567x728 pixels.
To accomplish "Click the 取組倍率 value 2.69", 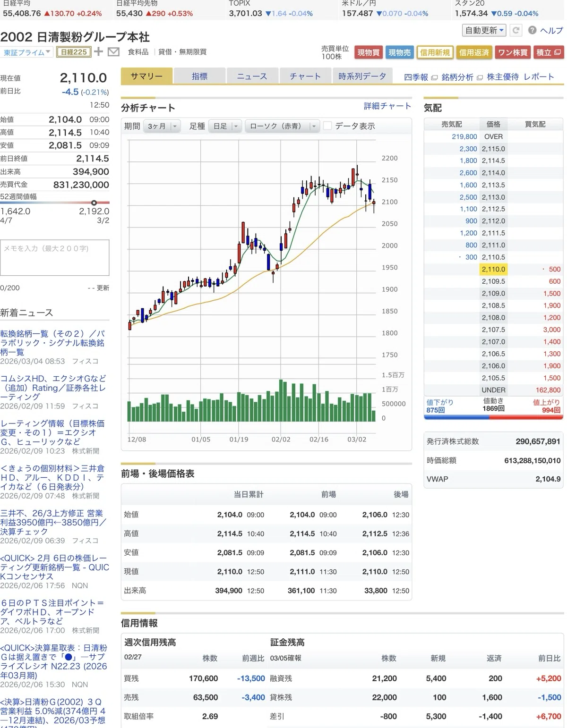I will [x=210, y=716].
